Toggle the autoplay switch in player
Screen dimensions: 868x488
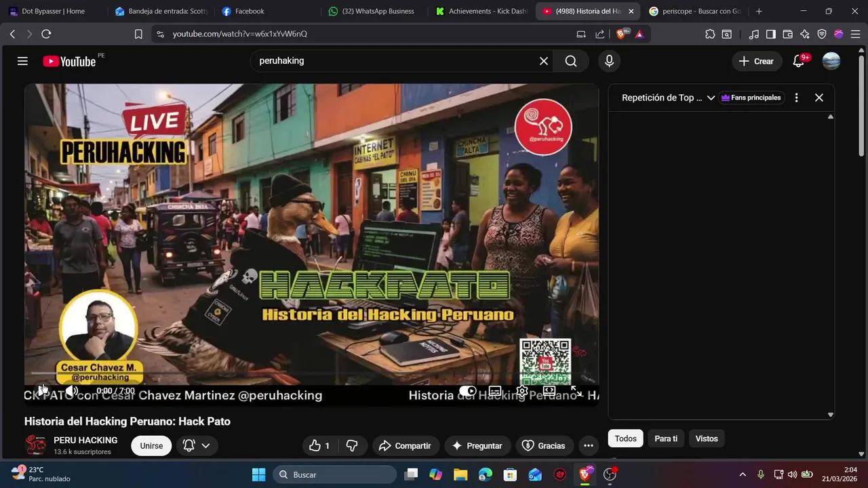pos(468,391)
